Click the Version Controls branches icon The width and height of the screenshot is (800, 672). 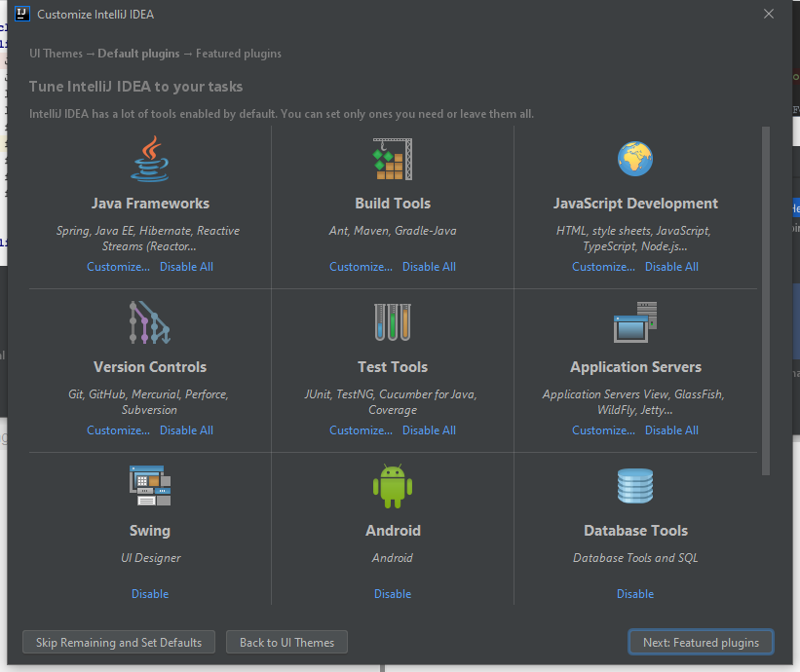150,322
